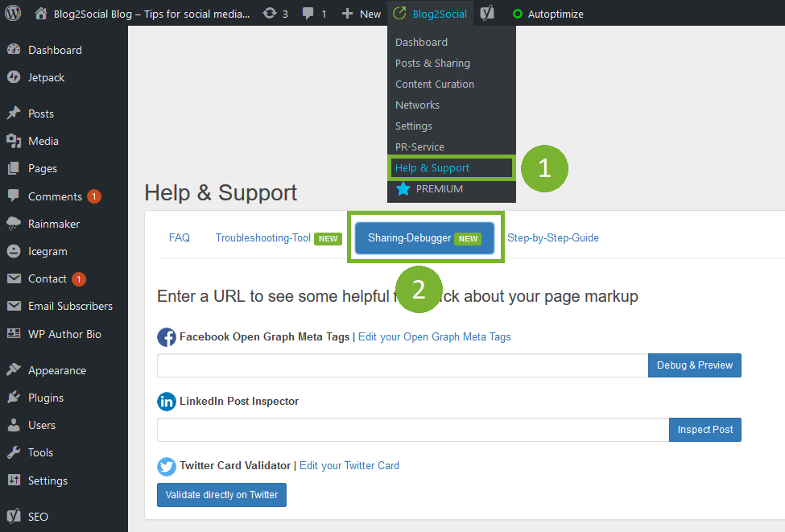Open Networks in Blog2Social menu
The width and height of the screenshot is (785, 532).
click(418, 105)
